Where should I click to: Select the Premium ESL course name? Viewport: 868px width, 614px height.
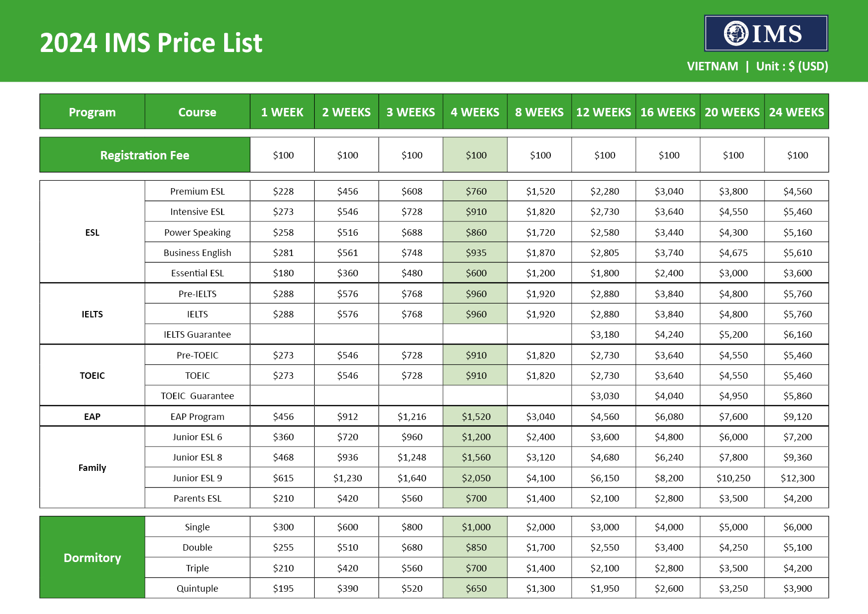coord(197,192)
